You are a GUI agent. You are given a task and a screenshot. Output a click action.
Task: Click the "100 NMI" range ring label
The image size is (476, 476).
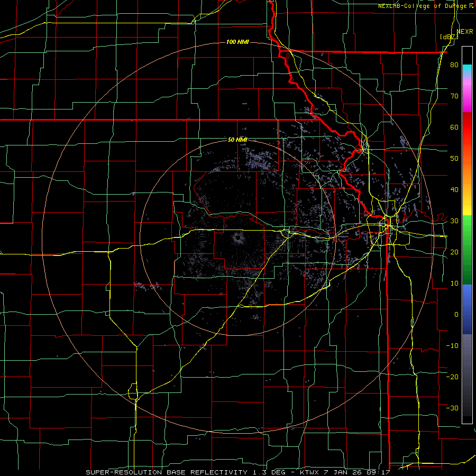tap(237, 42)
